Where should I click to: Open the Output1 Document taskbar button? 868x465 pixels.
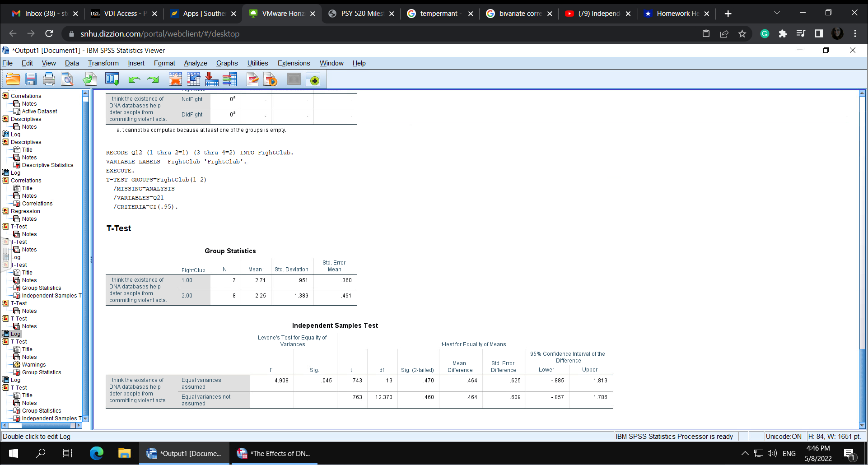(x=184, y=453)
